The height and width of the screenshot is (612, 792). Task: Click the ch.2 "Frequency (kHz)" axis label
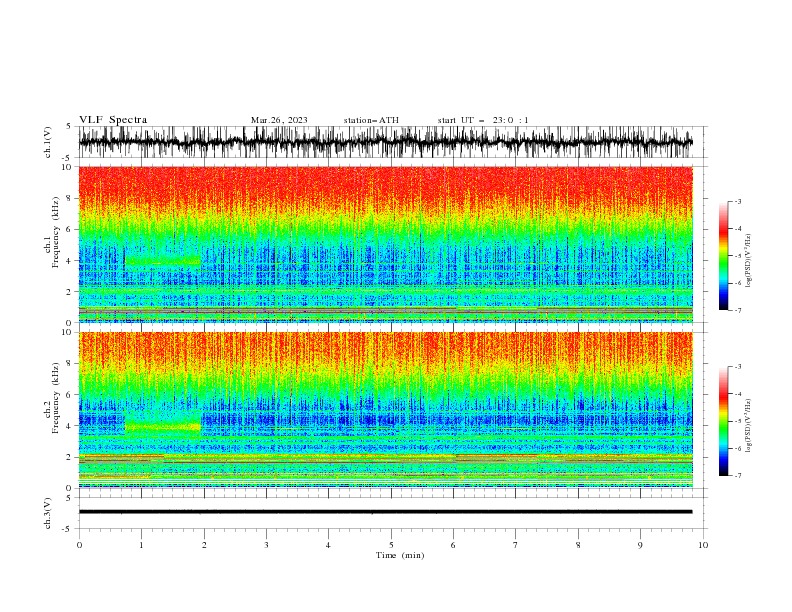55,398
